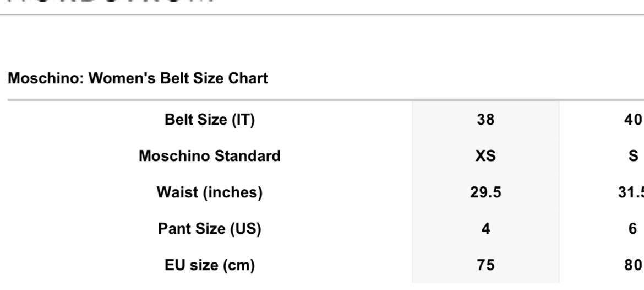This screenshot has width=644, height=290.
Task: Select the XS size cell
Action: (485, 156)
